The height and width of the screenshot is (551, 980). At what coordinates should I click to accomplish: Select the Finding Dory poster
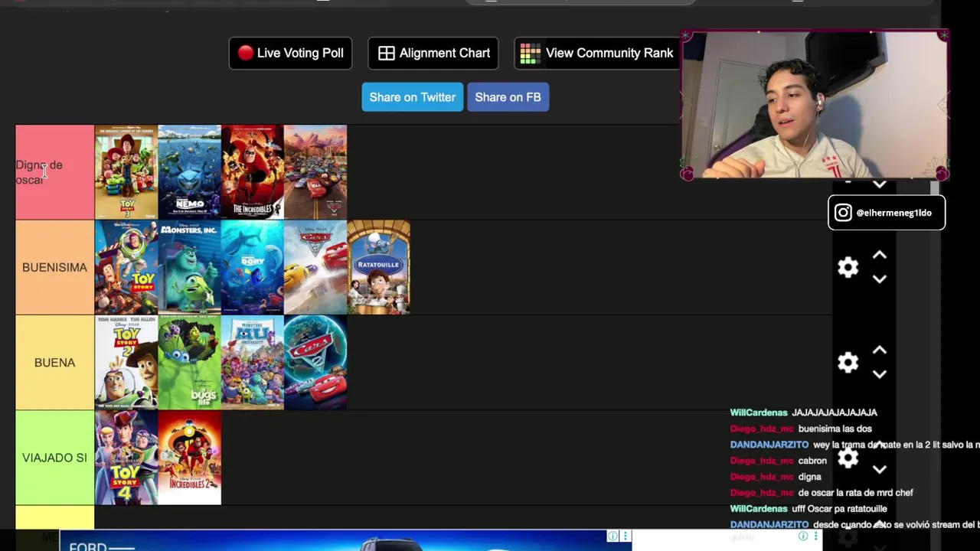tap(252, 267)
